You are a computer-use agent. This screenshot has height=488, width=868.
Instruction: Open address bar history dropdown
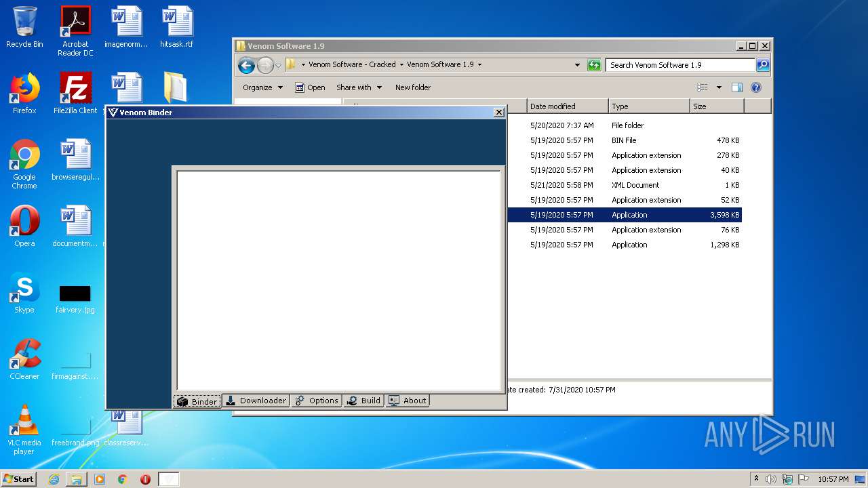coord(577,65)
